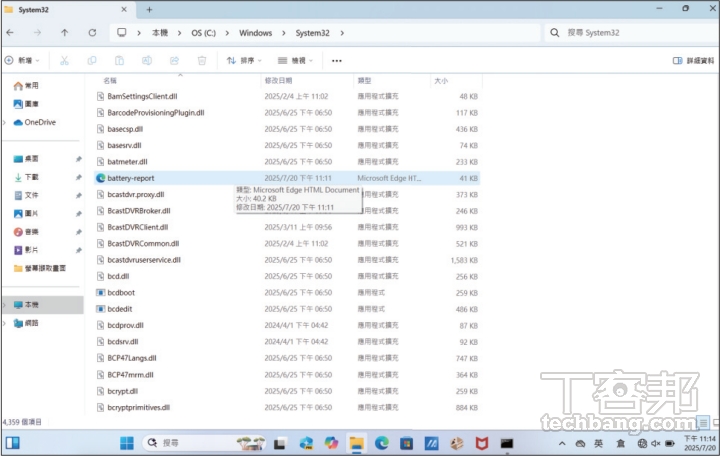Switch to the details list view icon in status bar
Screen dimensions: 720x456
[x=704, y=423]
